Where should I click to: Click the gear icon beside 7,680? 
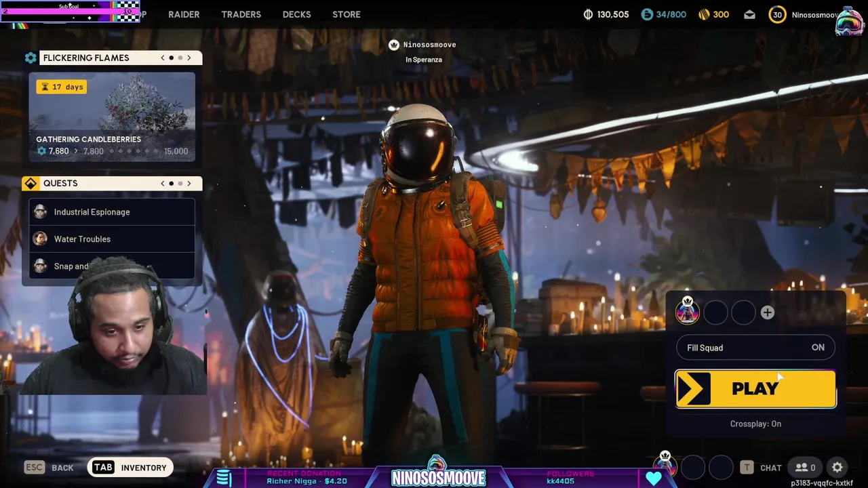coord(41,151)
